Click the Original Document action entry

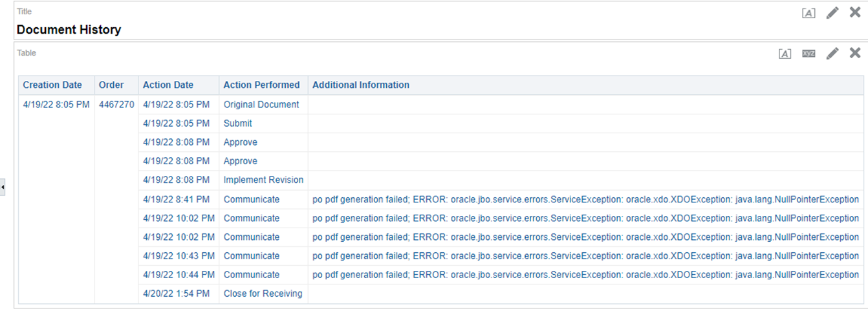(x=261, y=104)
